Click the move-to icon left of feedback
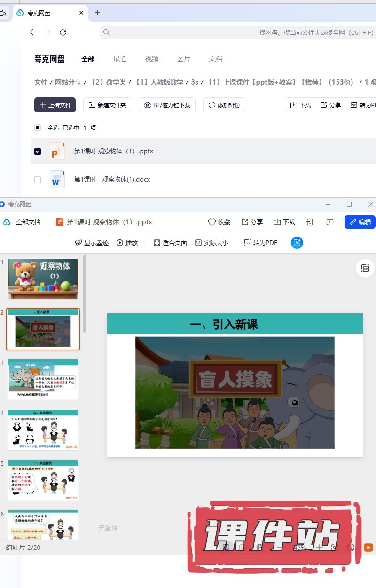The width and height of the screenshot is (376, 588). point(310,222)
